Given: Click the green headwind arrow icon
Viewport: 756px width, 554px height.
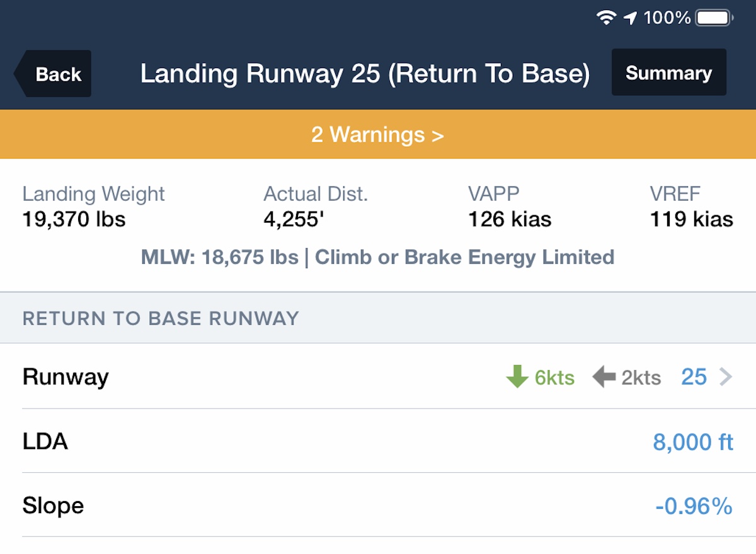Looking at the screenshot, I should [x=517, y=377].
